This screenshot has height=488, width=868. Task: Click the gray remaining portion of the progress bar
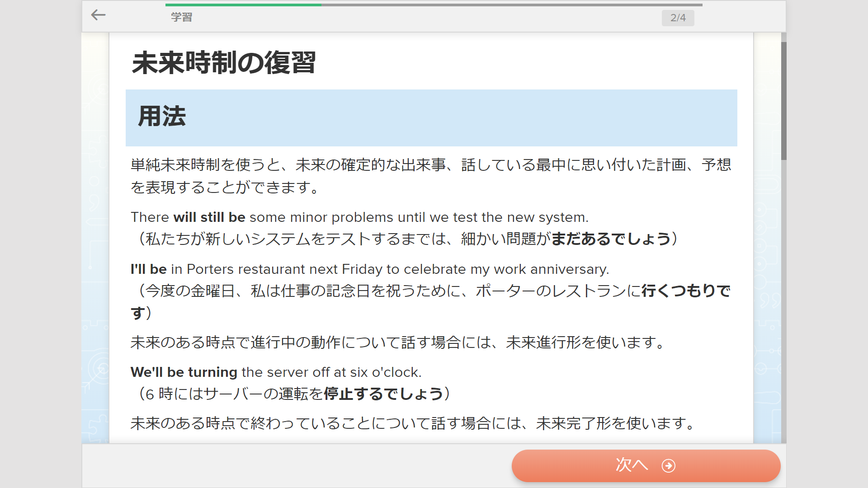[511, 5]
